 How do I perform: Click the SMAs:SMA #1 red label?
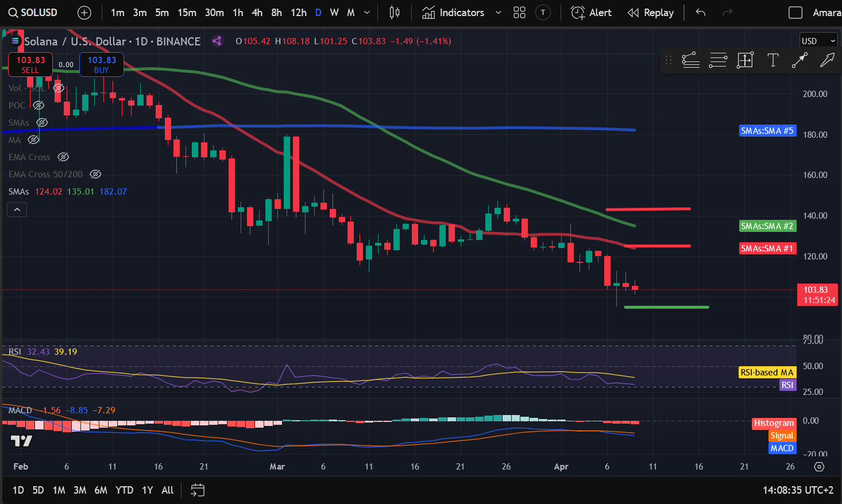coord(767,249)
